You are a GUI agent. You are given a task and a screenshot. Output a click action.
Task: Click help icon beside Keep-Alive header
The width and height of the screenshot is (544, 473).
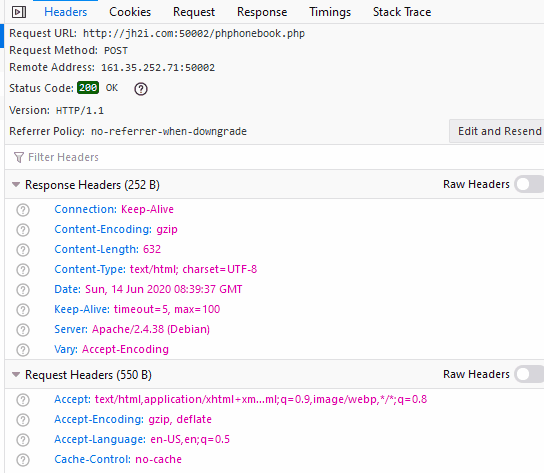(x=23, y=310)
